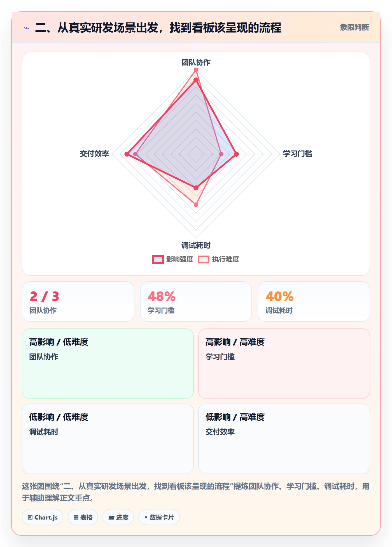Click the 数据卡片 tag chip
Viewport: 392px width, 547px height.
click(x=159, y=517)
